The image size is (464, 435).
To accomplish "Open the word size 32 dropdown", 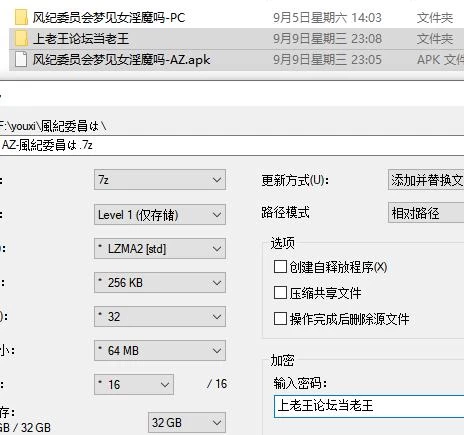I will [160, 316].
